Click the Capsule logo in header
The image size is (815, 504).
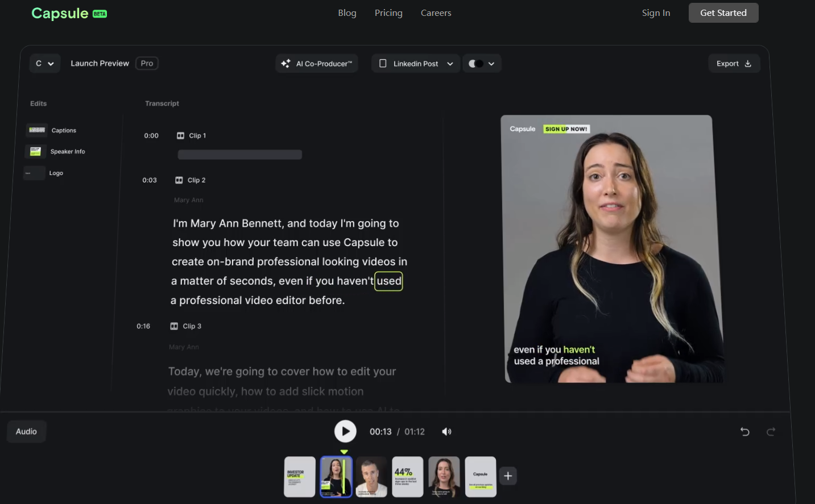(x=69, y=13)
